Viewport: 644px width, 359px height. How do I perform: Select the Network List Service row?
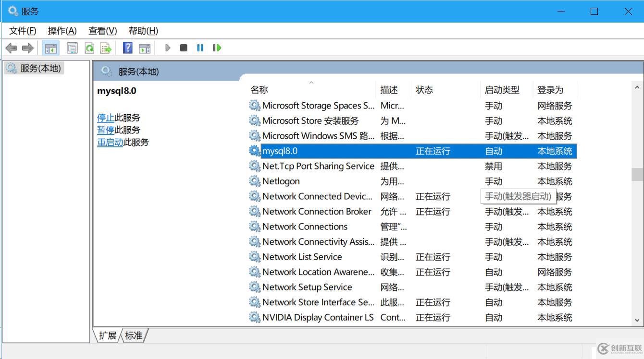pyautogui.click(x=412, y=257)
